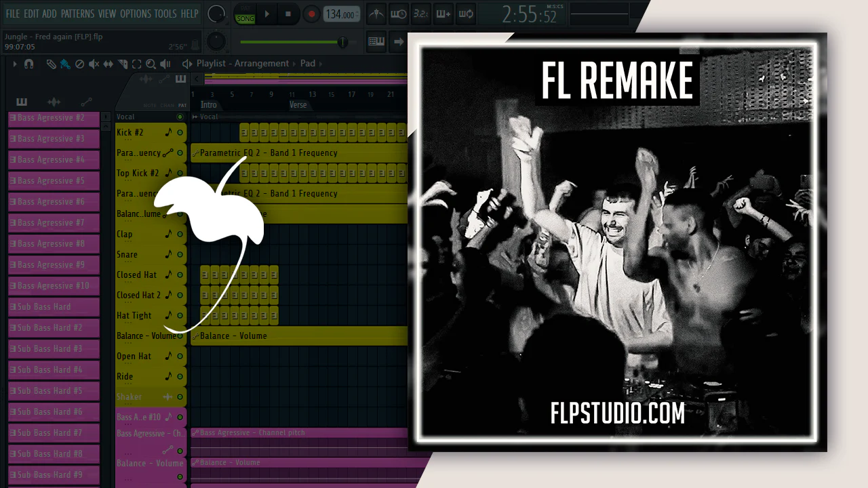
Task: Open the VIEW menu
Action: coord(107,14)
